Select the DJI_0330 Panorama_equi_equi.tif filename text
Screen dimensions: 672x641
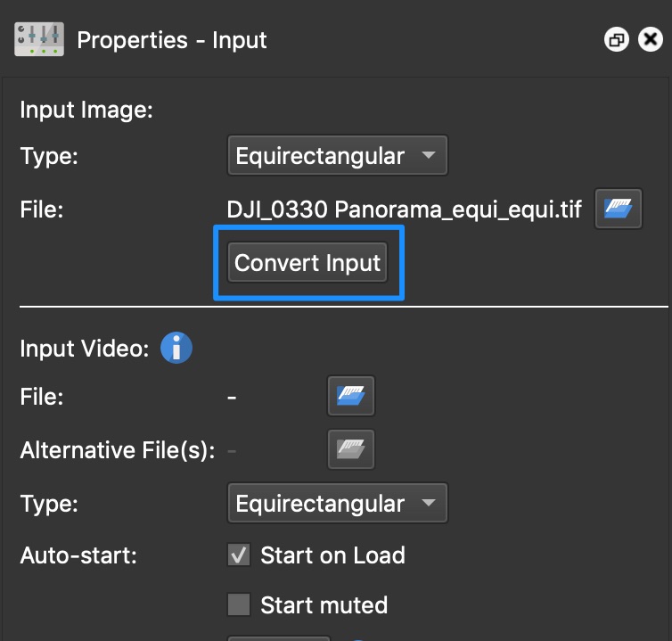404,210
